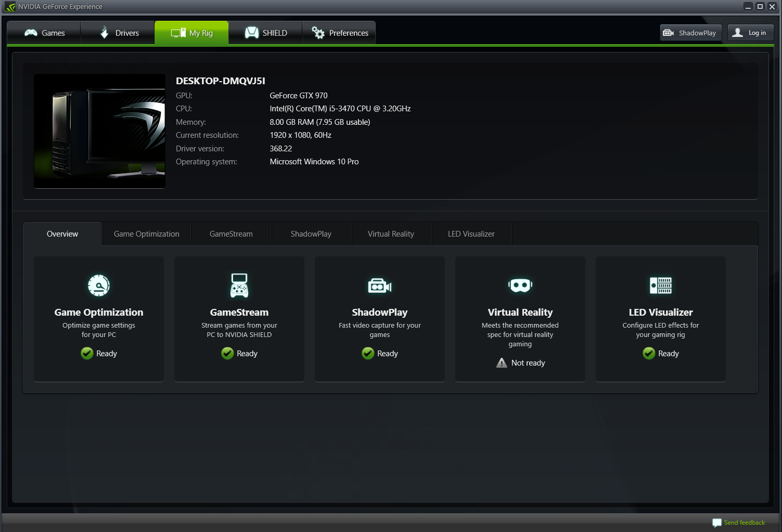Click the GPU: field label
The height and width of the screenshot is (532, 782).
click(184, 96)
